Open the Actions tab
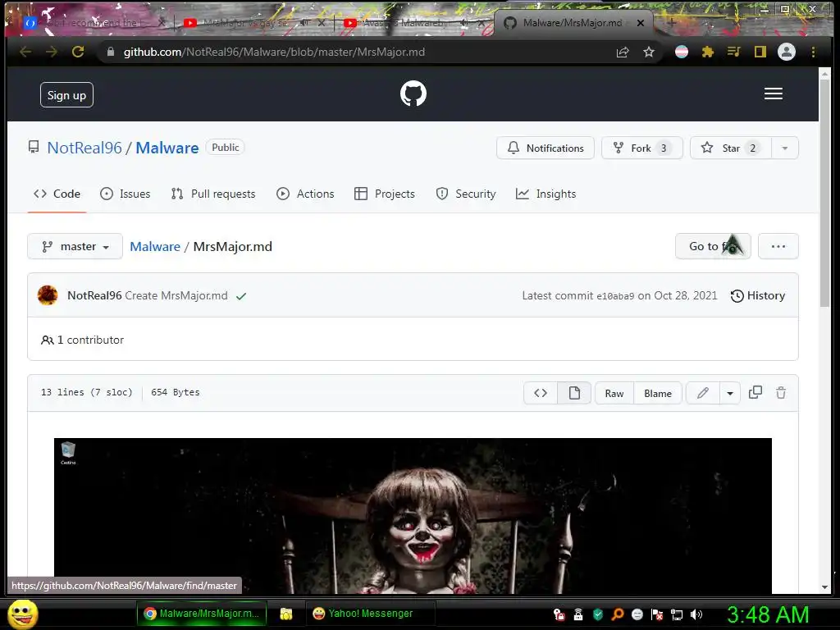840x630 pixels. [x=305, y=194]
